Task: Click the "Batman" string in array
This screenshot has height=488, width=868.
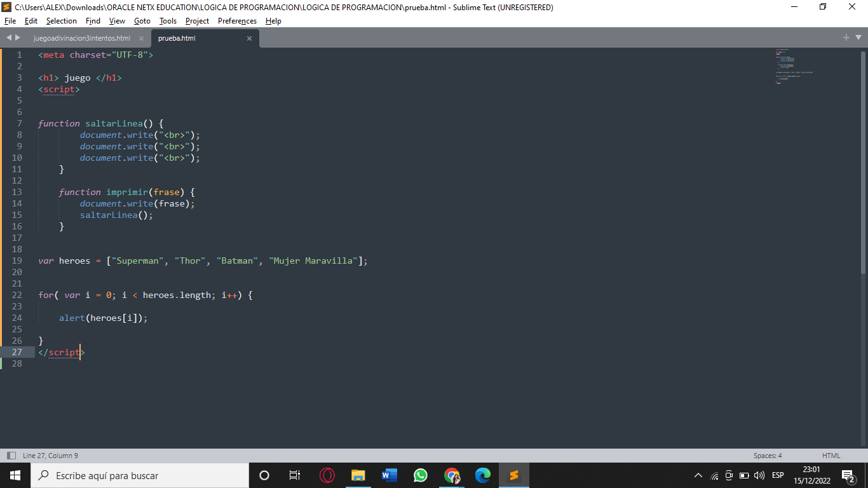Action: [238, 261]
